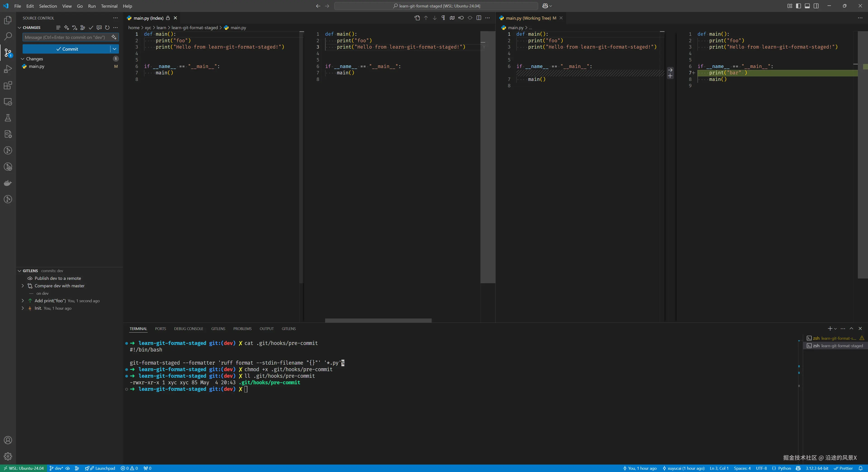
Task: Click the Refresh icon in Changes header
Action: click(x=107, y=28)
